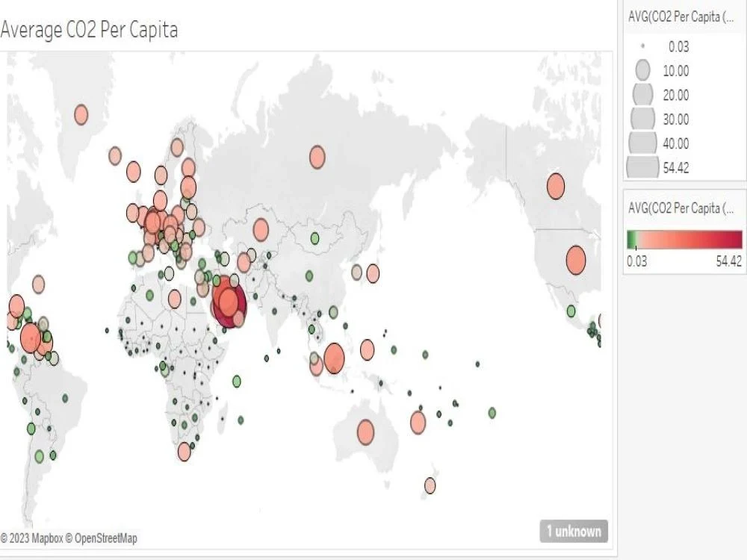Image resolution: width=747 pixels, height=560 pixels.
Task: Select the bubble over Japan
Action: (x=373, y=273)
